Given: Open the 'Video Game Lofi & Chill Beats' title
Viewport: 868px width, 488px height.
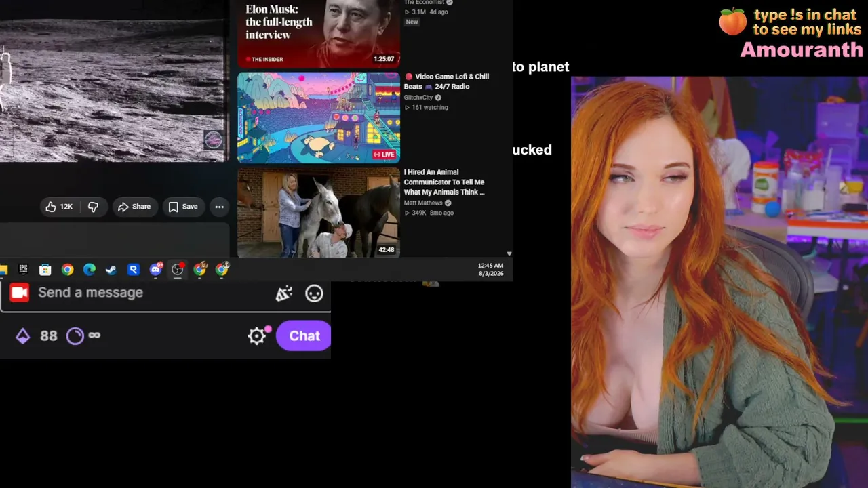Looking at the screenshot, I should click(x=446, y=81).
